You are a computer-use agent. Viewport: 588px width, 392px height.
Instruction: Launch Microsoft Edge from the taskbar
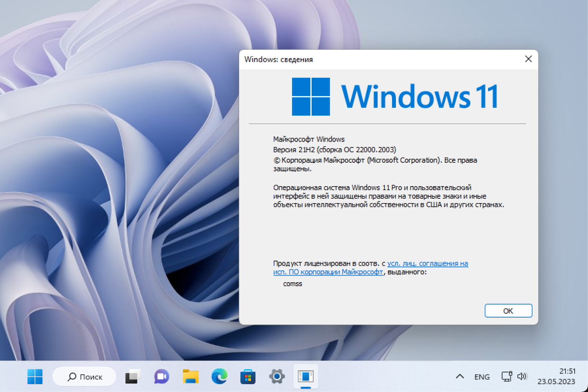pos(219,377)
